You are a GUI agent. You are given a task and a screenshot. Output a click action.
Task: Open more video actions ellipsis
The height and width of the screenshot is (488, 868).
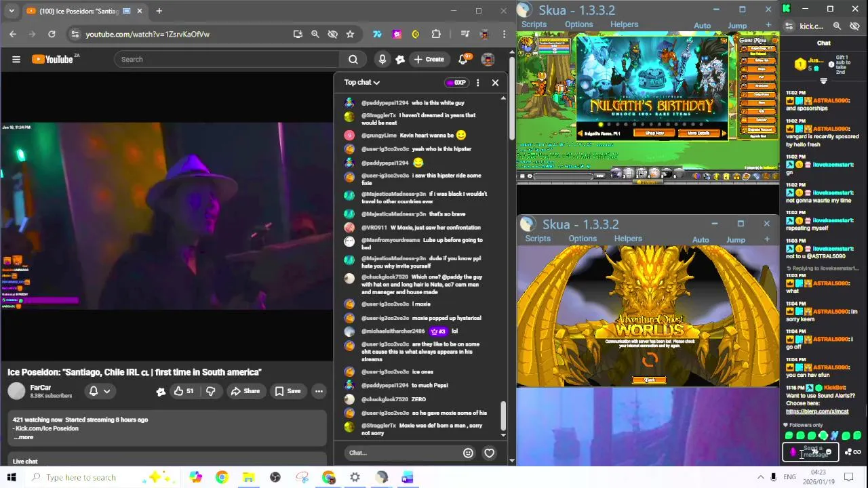click(319, 391)
